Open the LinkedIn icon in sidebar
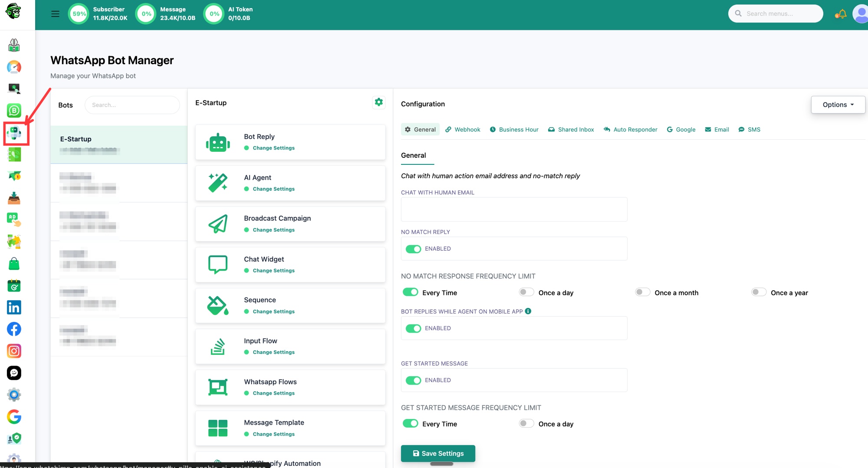 pyautogui.click(x=14, y=308)
